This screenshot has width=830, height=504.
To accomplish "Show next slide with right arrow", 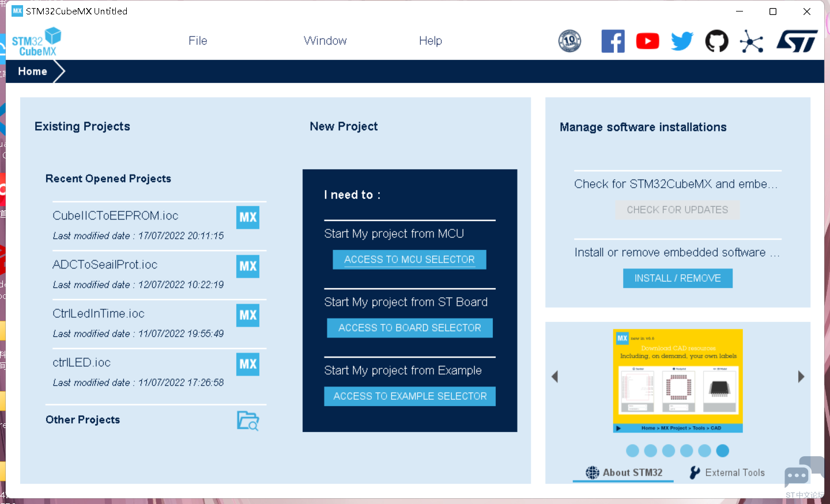I will coord(801,377).
